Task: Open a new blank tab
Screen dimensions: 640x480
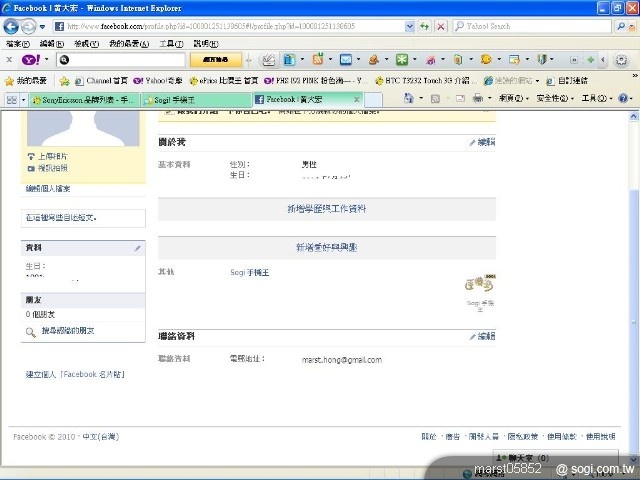Action: pyautogui.click(x=373, y=100)
